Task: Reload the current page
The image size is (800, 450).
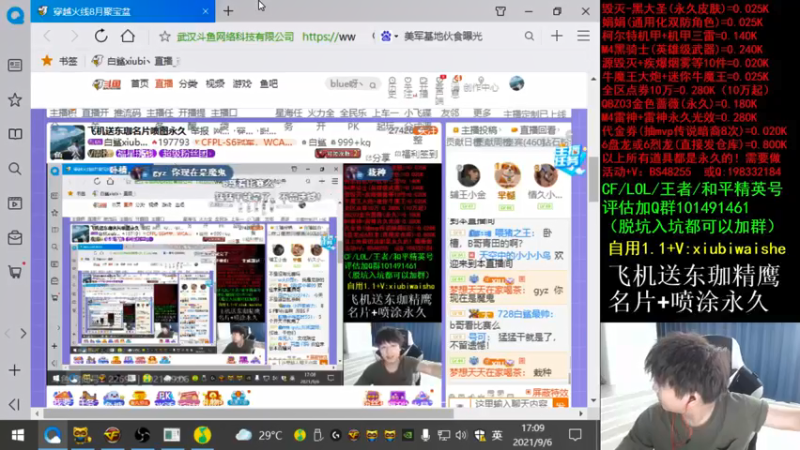Action: (101, 36)
